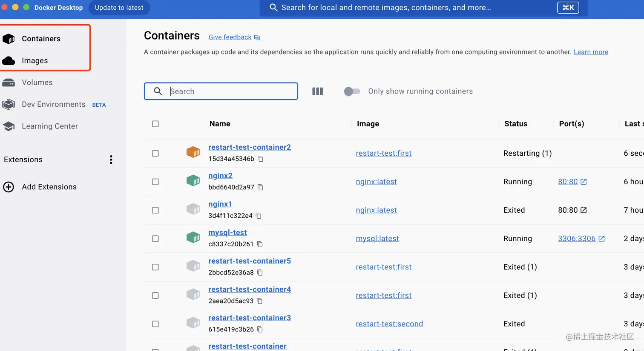Click the Dev Environments box icon

tap(9, 104)
